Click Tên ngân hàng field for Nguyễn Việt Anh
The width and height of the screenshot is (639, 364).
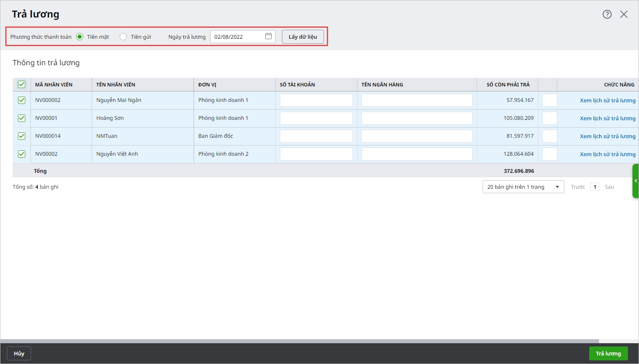pyautogui.click(x=417, y=154)
